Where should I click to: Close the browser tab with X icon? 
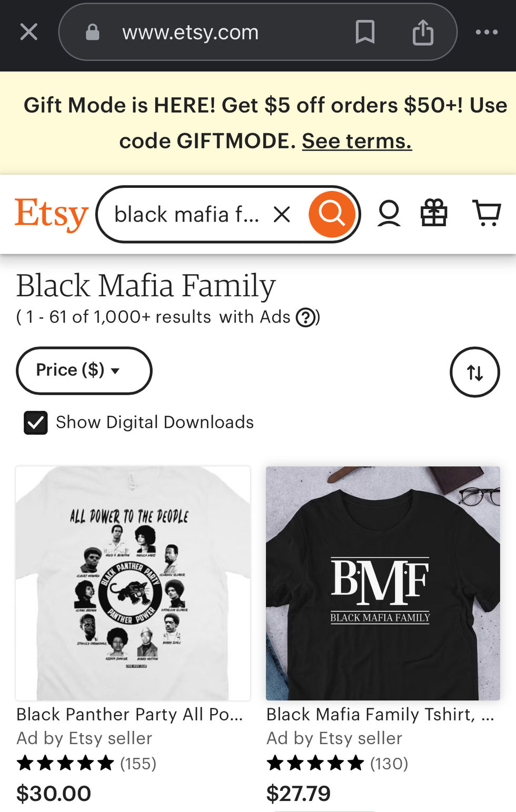pyautogui.click(x=29, y=32)
